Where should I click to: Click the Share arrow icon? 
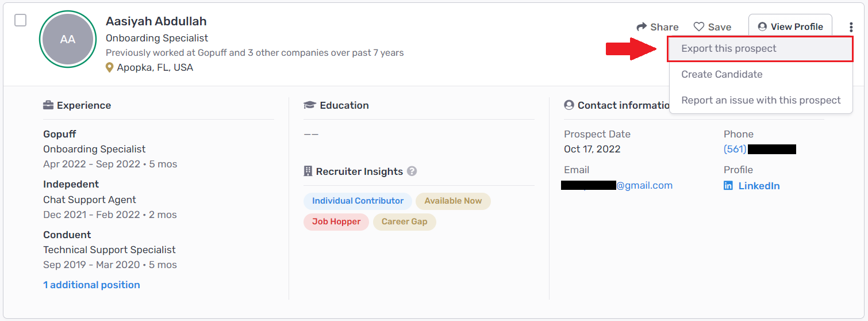pyautogui.click(x=642, y=27)
